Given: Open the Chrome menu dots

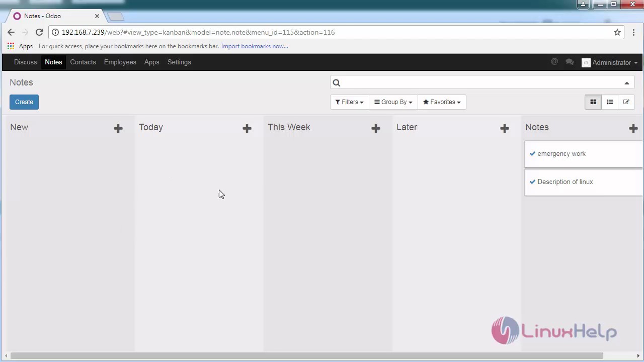Looking at the screenshot, I should point(633,32).
